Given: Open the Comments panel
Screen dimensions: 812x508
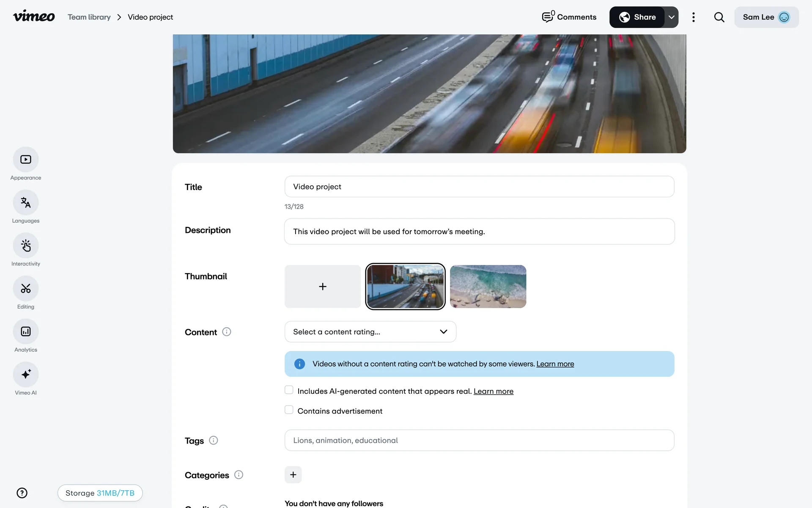Looking at the screenshot, I should pyautogui.click(x=569, y=17).
